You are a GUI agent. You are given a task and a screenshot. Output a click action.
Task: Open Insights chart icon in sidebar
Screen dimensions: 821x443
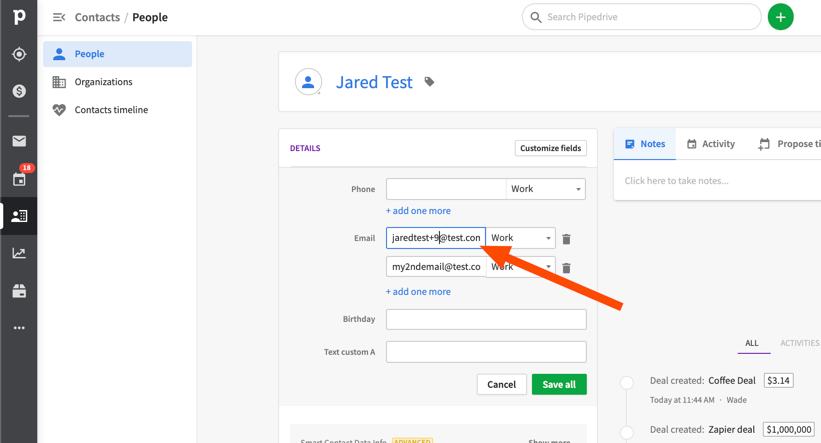click(x=19, y=253)
